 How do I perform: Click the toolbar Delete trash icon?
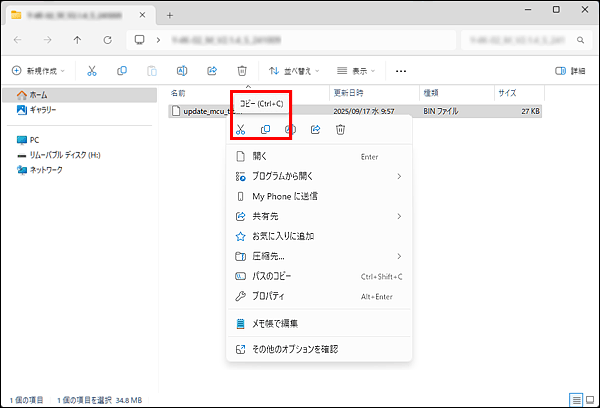coord(242,71)
